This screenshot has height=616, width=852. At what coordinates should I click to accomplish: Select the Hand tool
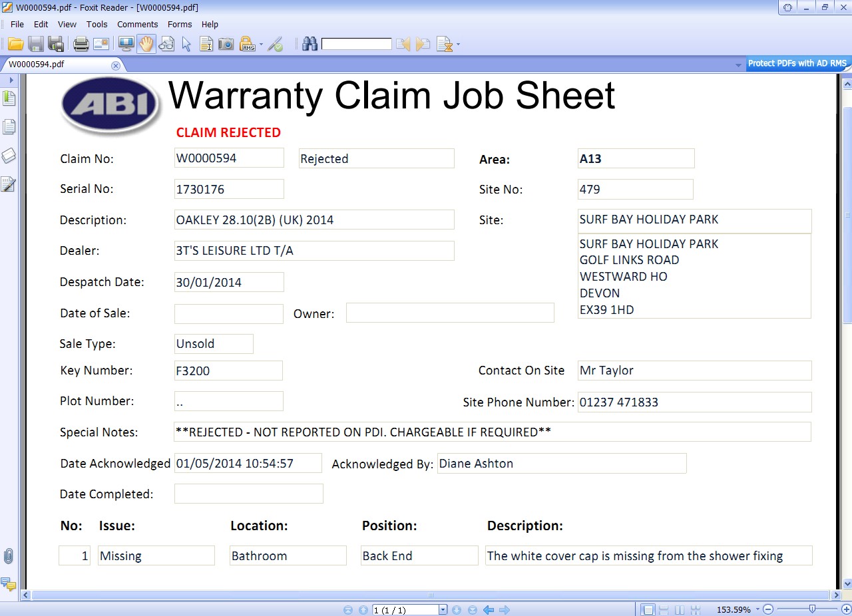(x=146, y=45)
